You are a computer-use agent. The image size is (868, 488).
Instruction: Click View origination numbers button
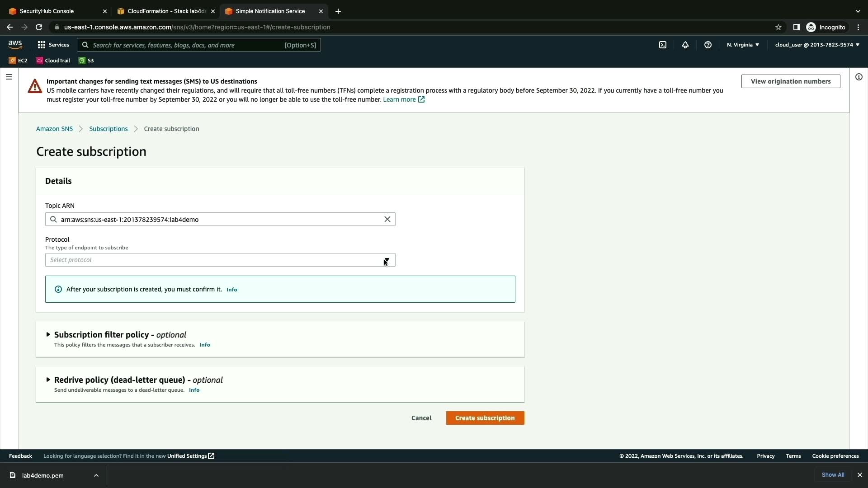(x=790, y=81)
